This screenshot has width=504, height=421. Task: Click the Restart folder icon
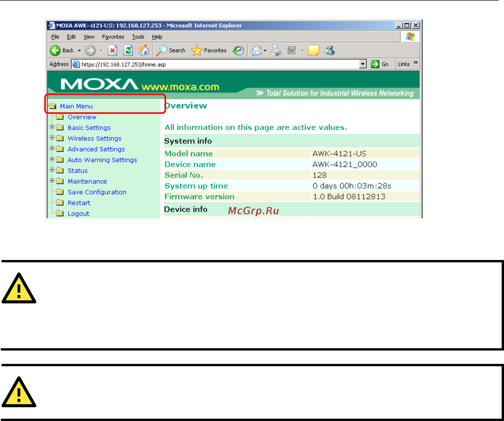click(x=60, y=203)
